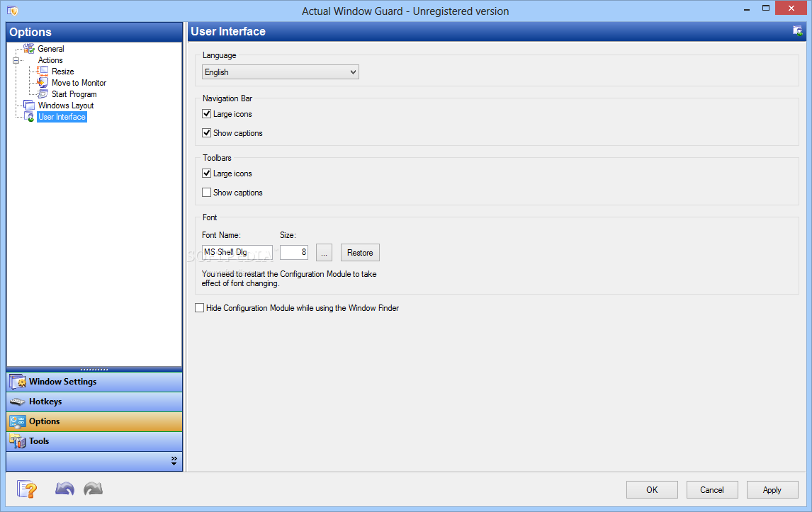Image resolution: width=812 pixels, height=512 pixels.
Task: Open the Language dropdown
Action: click(280, 72)
